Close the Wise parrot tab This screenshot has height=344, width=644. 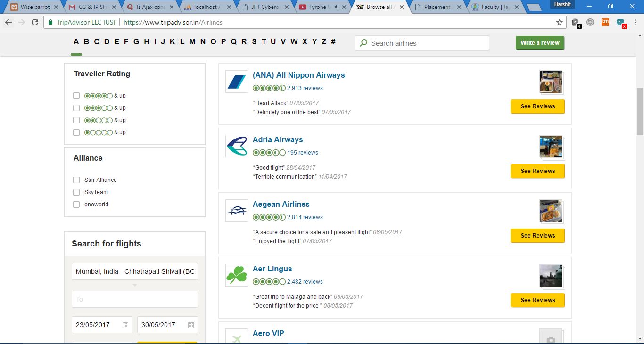(x=56, y=7)
